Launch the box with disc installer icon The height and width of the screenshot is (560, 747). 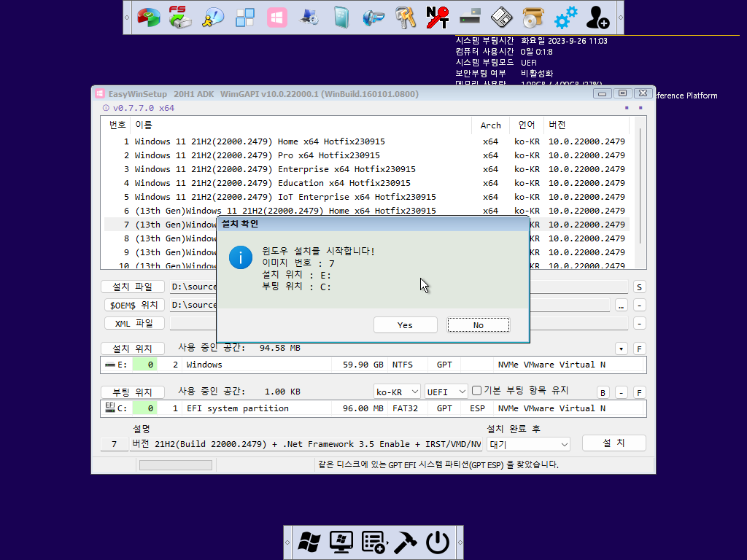coord(533,17)
